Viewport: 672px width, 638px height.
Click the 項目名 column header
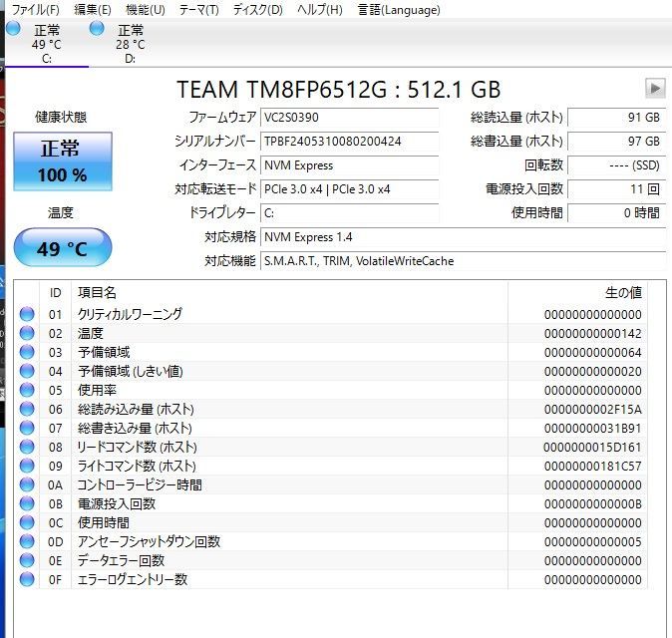(x=290, y=293)
